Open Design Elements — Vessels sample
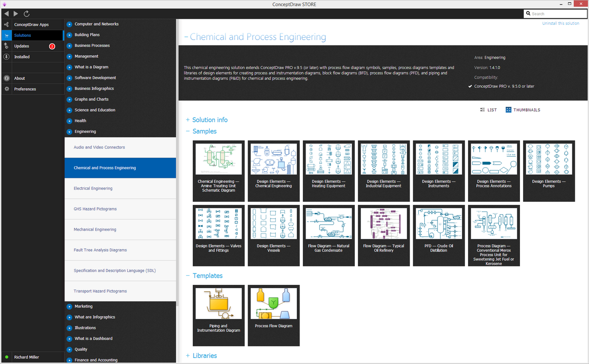The image size is (589, 364). pyautogui.click(x=274, y=236)
